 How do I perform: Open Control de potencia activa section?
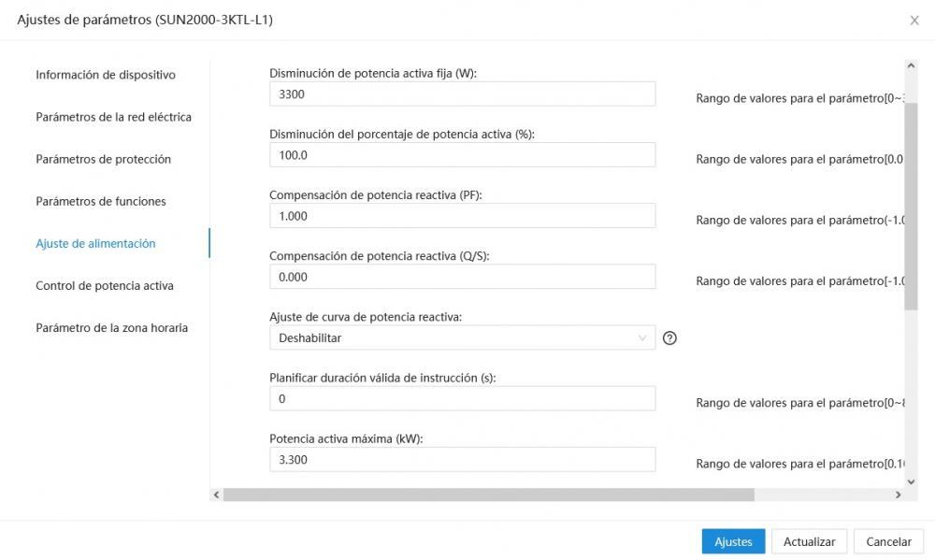pyautogui.click(x=105, y=286)
